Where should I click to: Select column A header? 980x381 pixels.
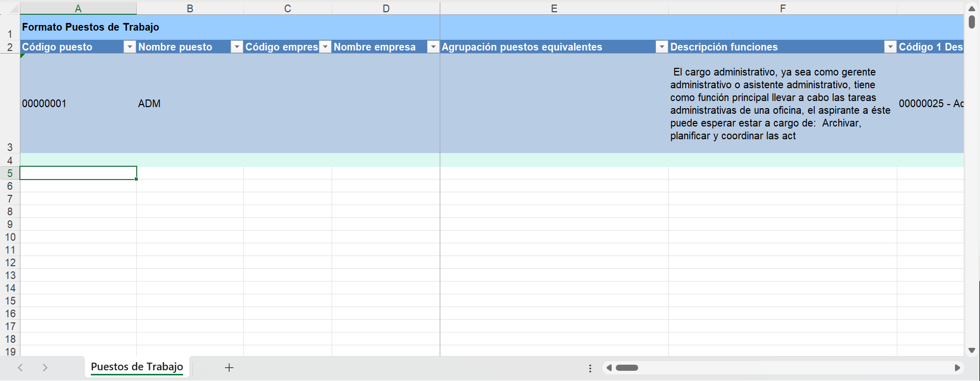click(x=78, y=8)
